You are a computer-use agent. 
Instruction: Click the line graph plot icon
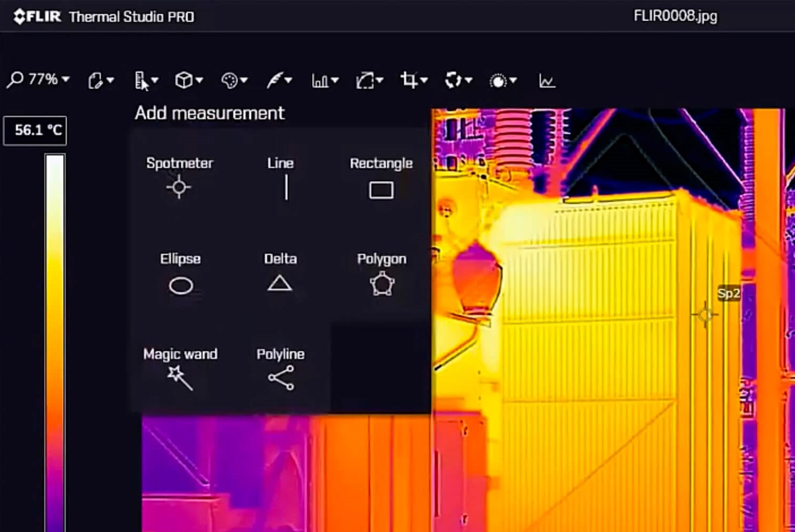[547, 81]
